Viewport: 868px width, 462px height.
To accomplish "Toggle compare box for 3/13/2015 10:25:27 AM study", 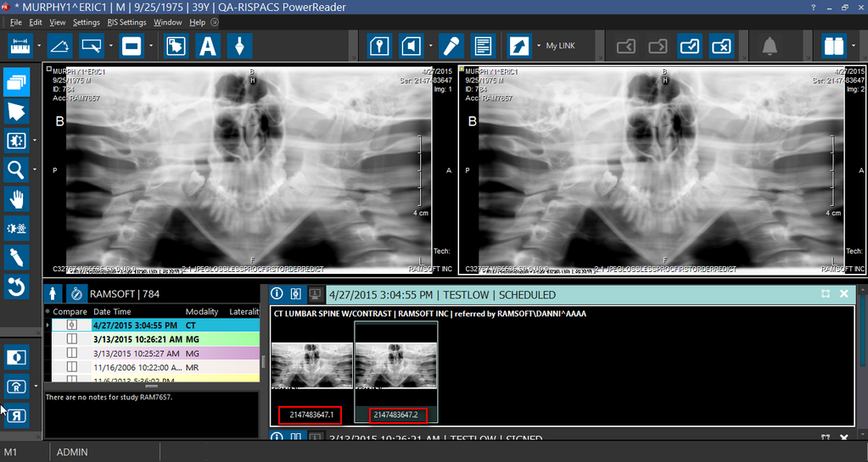I will [x=71, y=352].
